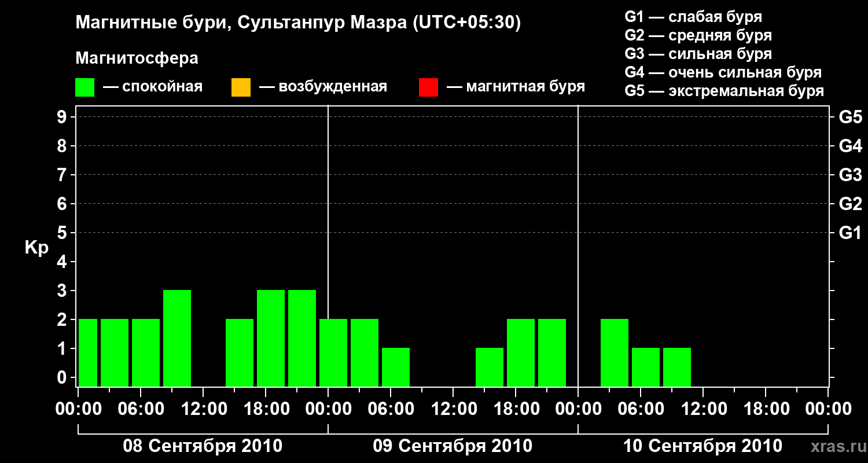Click the narrow first bar on 08 Сентября

[88, 352]
